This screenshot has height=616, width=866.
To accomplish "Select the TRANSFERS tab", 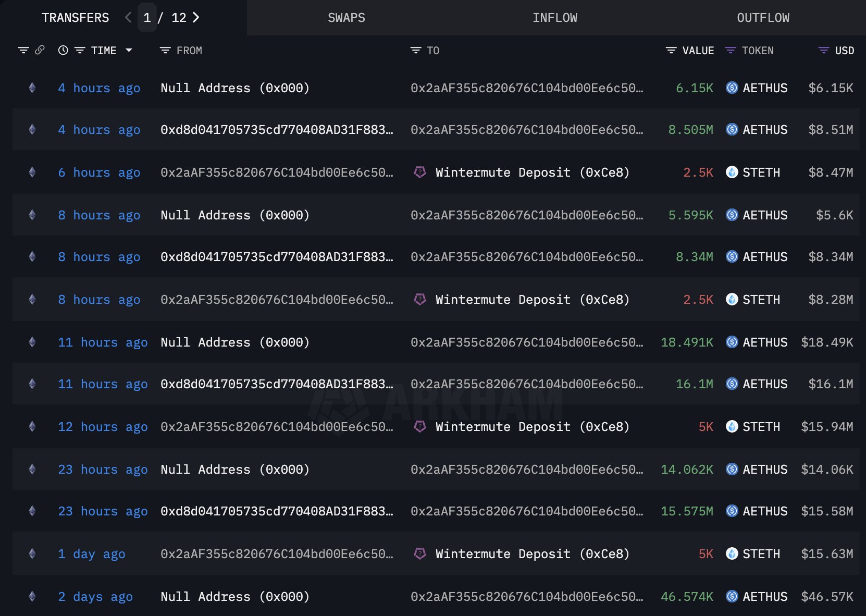I will click(x=76, y=18).
